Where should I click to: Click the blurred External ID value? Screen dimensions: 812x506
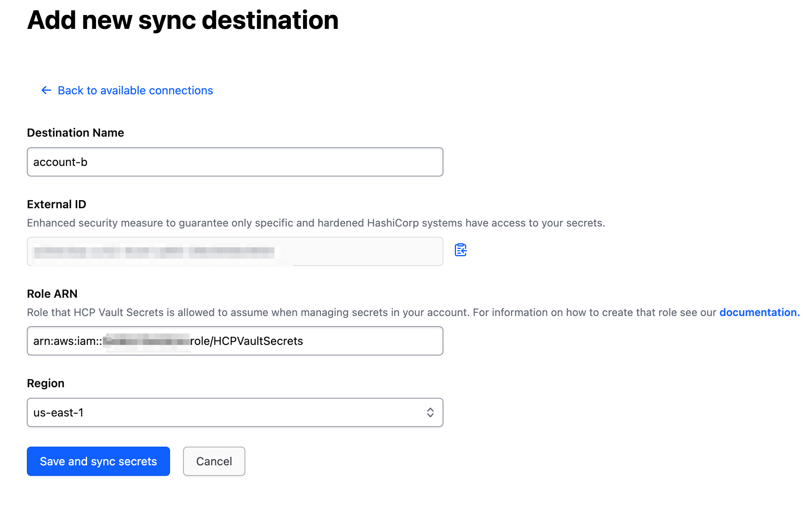click(x=155, y=252)
